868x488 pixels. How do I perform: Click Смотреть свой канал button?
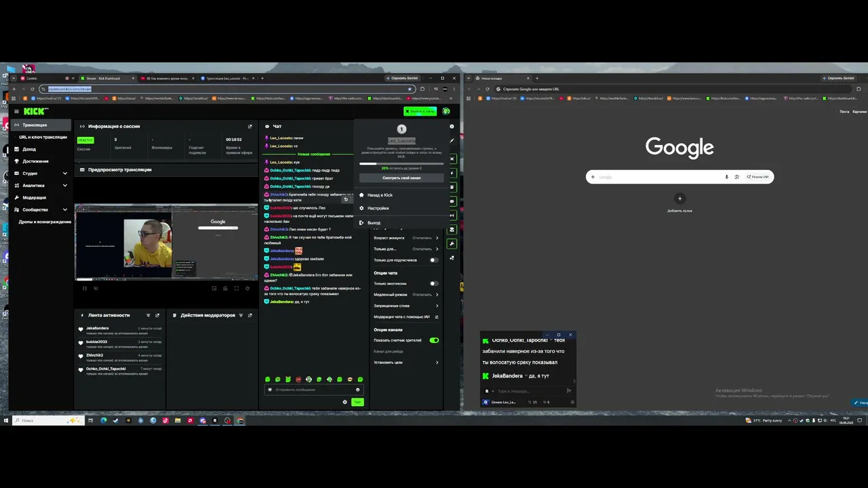(401, 178)
